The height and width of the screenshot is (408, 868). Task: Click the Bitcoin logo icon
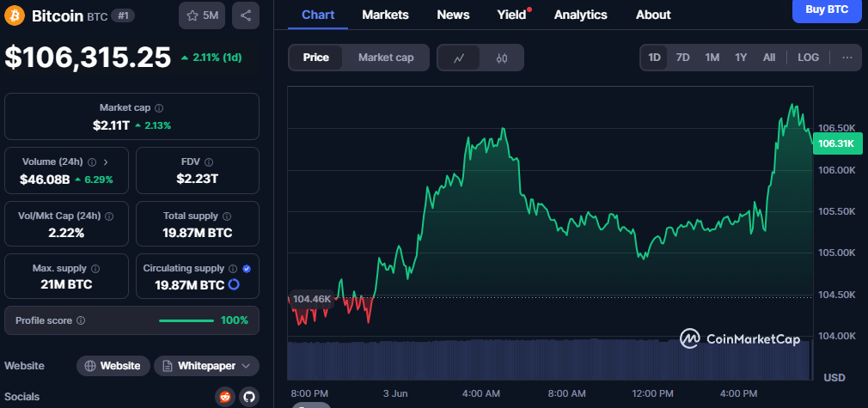click(x=15, y=15)
